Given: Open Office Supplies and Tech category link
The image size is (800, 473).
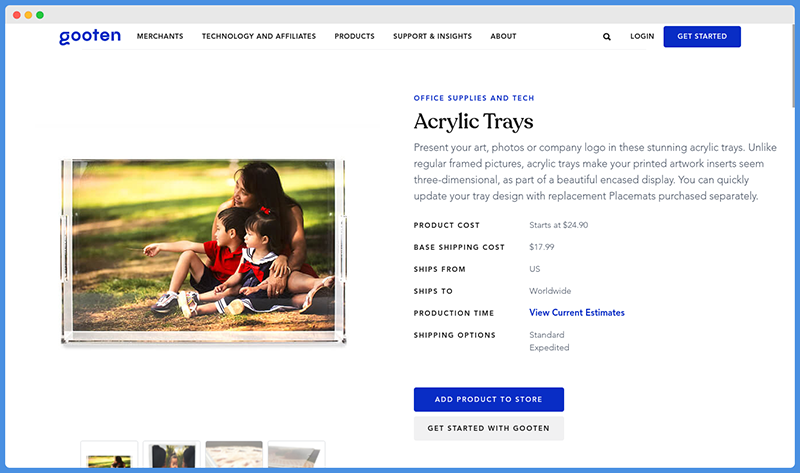Looking at the screenshot, I should (474, 98).
